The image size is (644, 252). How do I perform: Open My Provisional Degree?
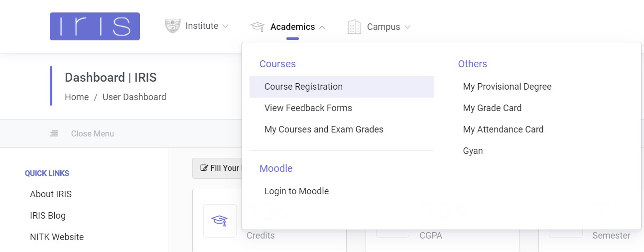pyautogui.click(x=507, y=87)
